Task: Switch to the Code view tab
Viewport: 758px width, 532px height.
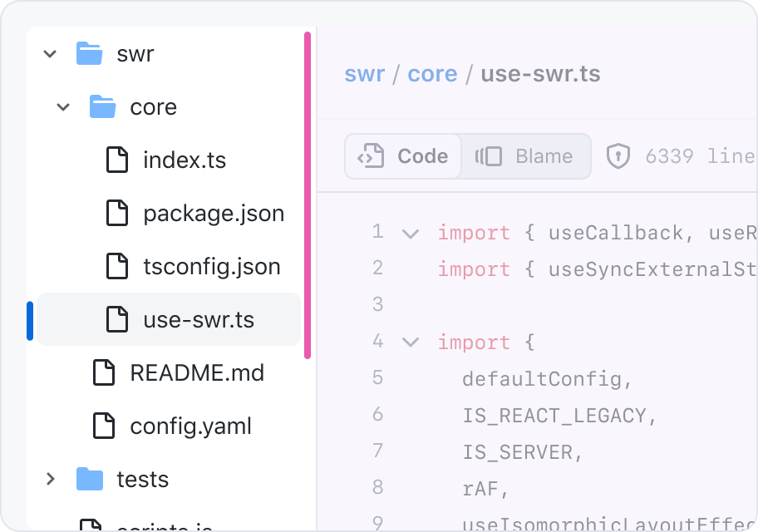Action: [x=403, y=156]
